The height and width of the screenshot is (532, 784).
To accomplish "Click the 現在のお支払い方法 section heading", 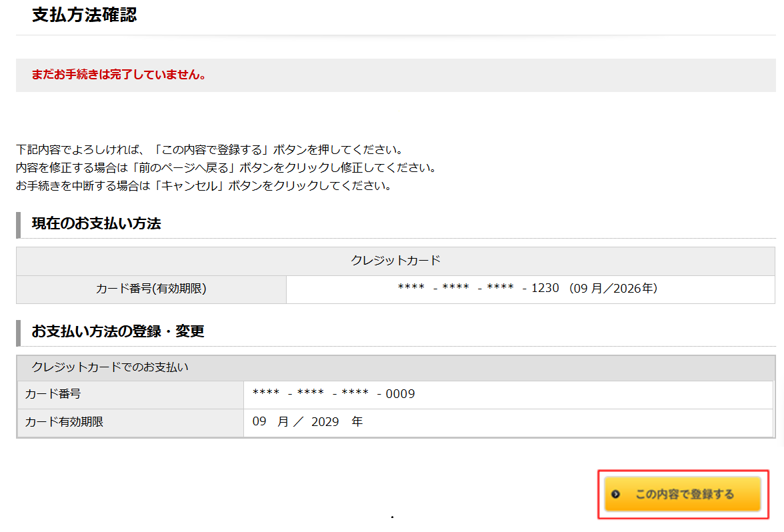I will [96, 224].
